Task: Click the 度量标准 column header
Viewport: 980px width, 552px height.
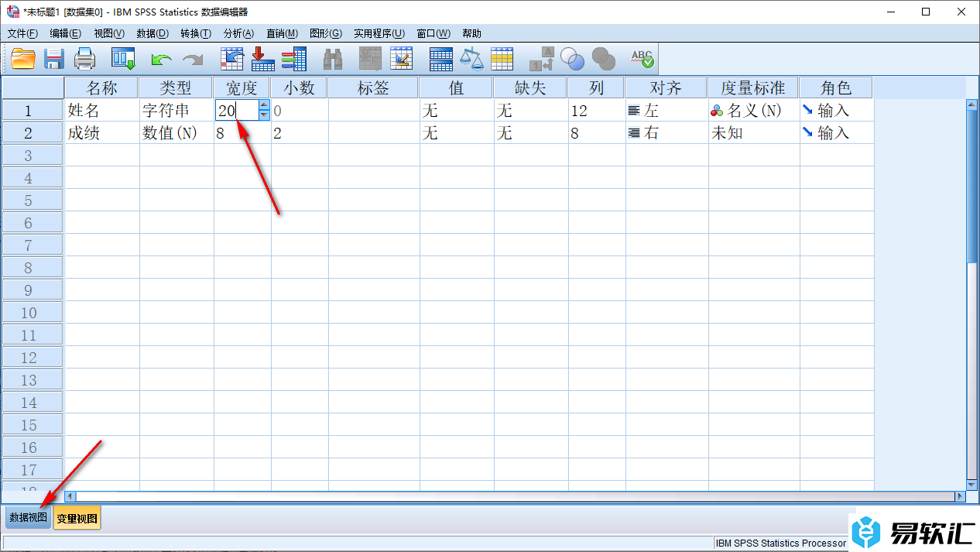Action: coord(753,87)
